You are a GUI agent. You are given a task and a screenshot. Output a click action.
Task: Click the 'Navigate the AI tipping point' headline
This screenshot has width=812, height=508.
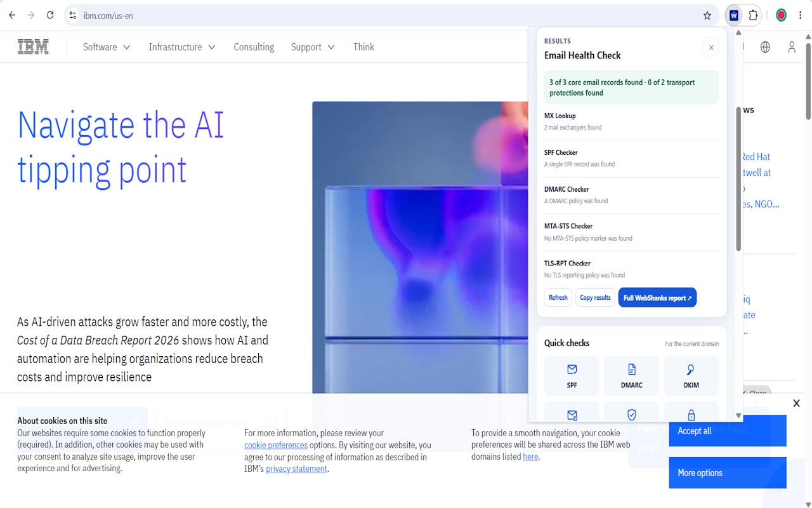pos(121,147)
